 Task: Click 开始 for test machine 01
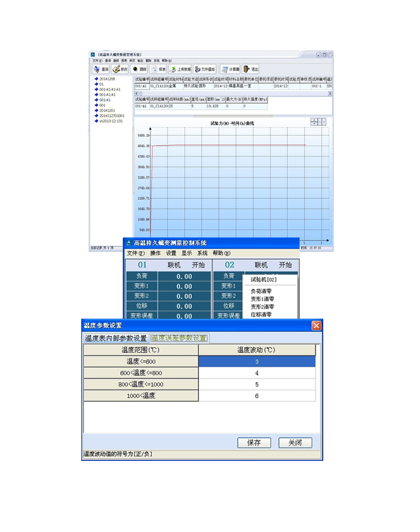click(198, 265)
